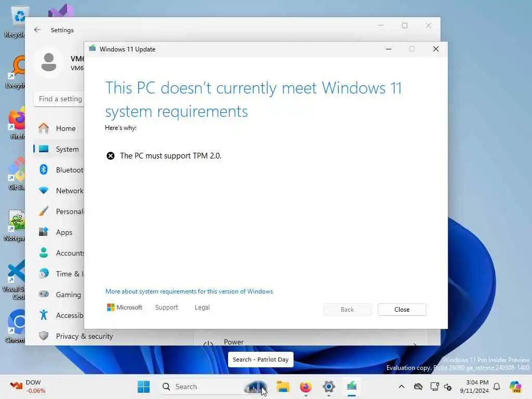532x399 pixels.
Task: Open Firefox desktop shortcut
Action: point(16,124)
